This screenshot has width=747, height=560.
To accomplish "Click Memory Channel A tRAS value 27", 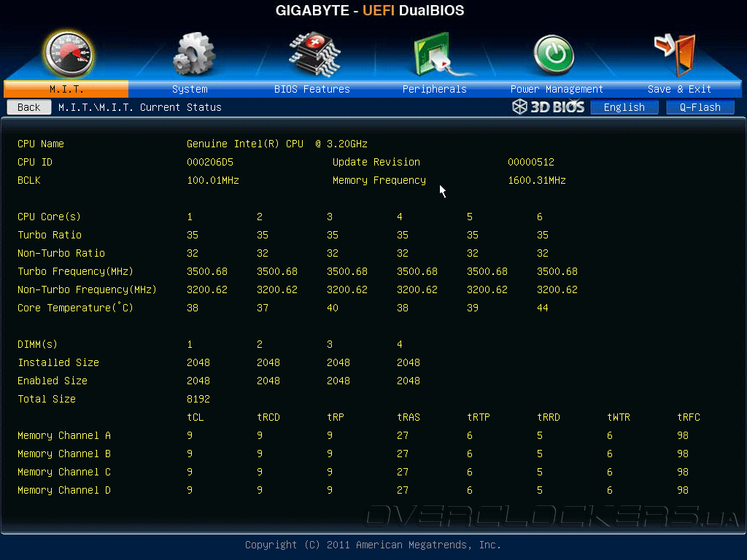I will click(x=402, y=435).
